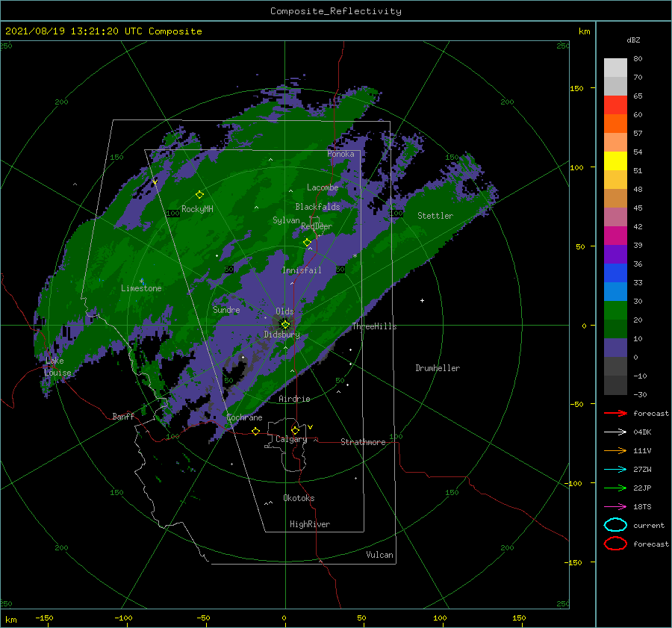Click the HighRiver city label
Viewport: 672px width, 628px height.
(310, 524)
